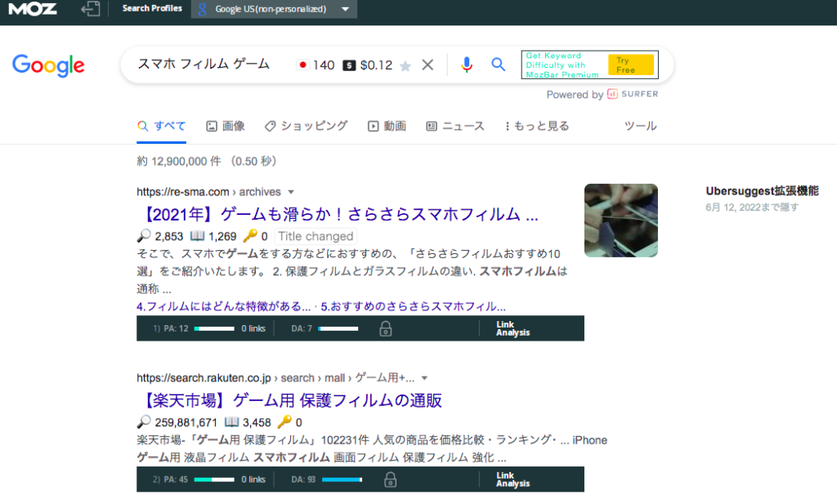Click the dollar CPC icon showing $0.12
The width and height of the screenshot is (837, 504).
(349, 65)
